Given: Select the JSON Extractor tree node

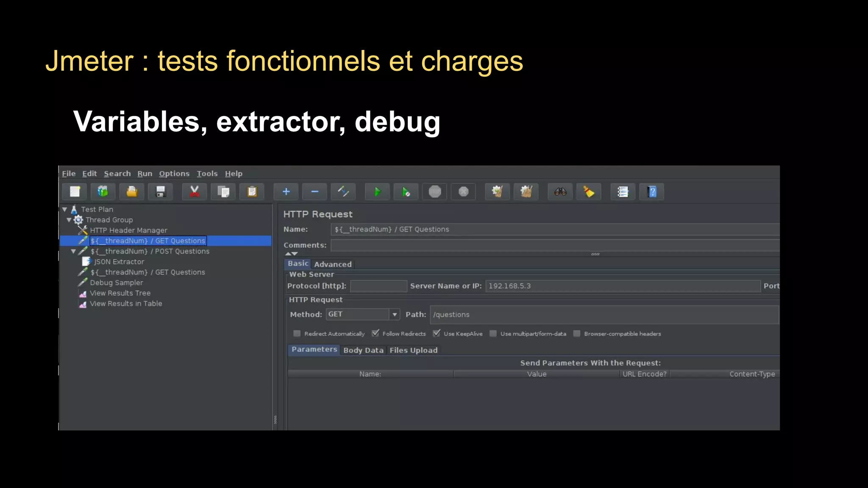Looking at the screenshot, I should pos(119,262).
